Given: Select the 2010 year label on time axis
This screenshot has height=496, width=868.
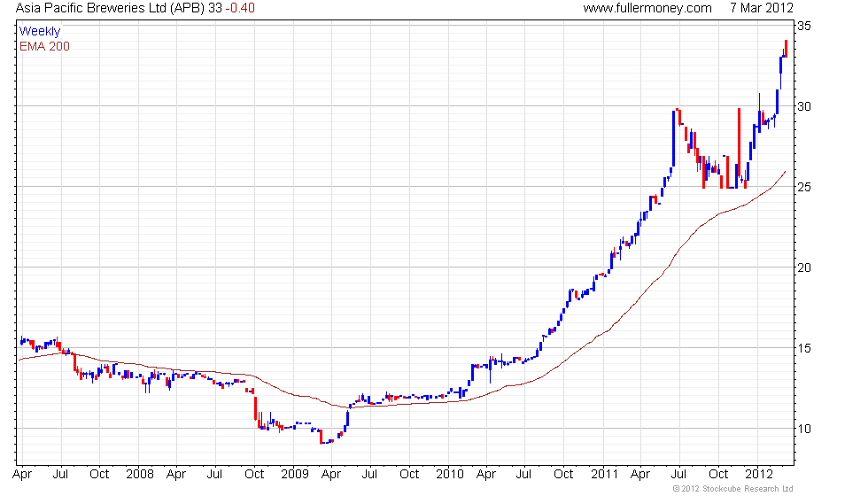Looking at the screenshot, I should coord(450,475).
